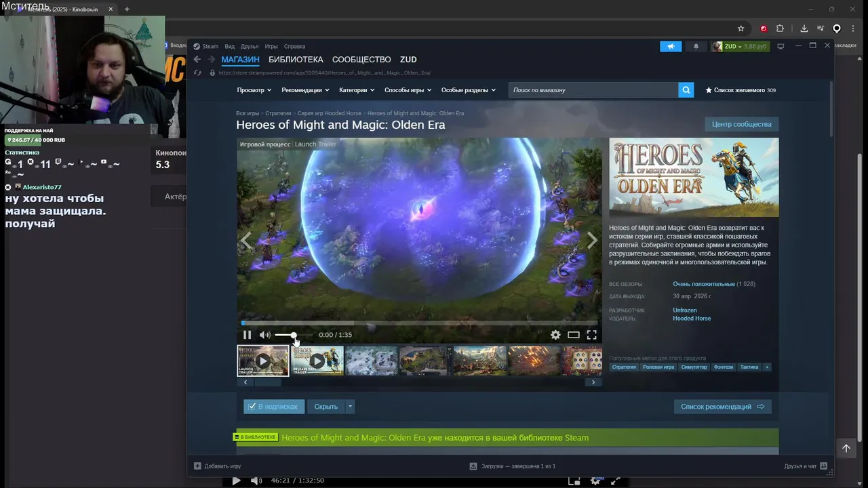Viewport: 868px width, 488px height.
Task: Click the thumbnail strip scrollbar handle
Action: point(268,382)
